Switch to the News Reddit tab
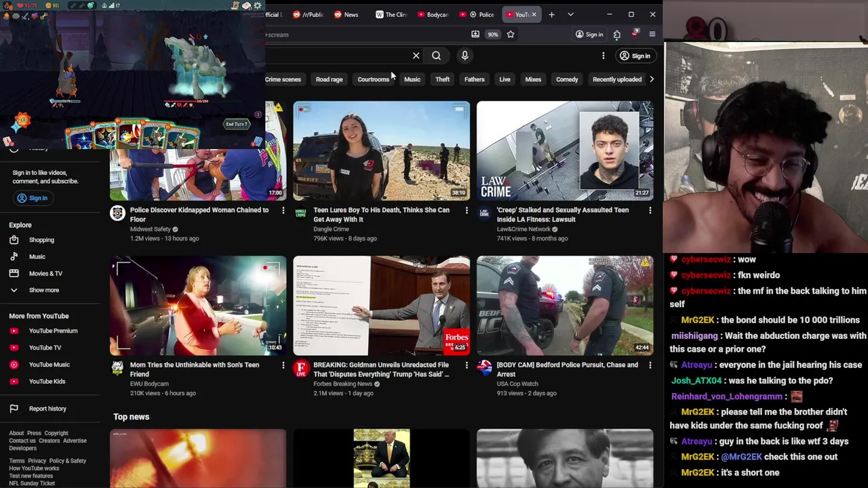The image size is (868, 488). (346, 14)
